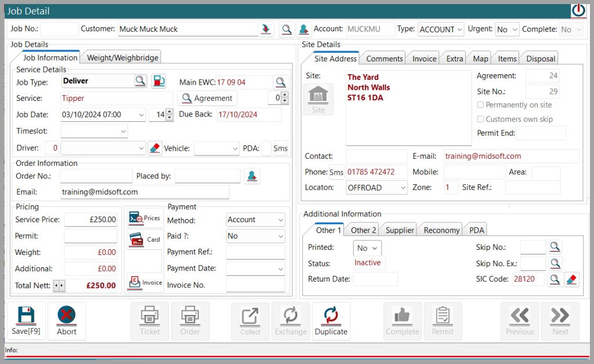Image resolution: width=594 pixels, height=364 pixels.
Task: Search SIC Code with magnifier icon
Action: click(555, 279)
